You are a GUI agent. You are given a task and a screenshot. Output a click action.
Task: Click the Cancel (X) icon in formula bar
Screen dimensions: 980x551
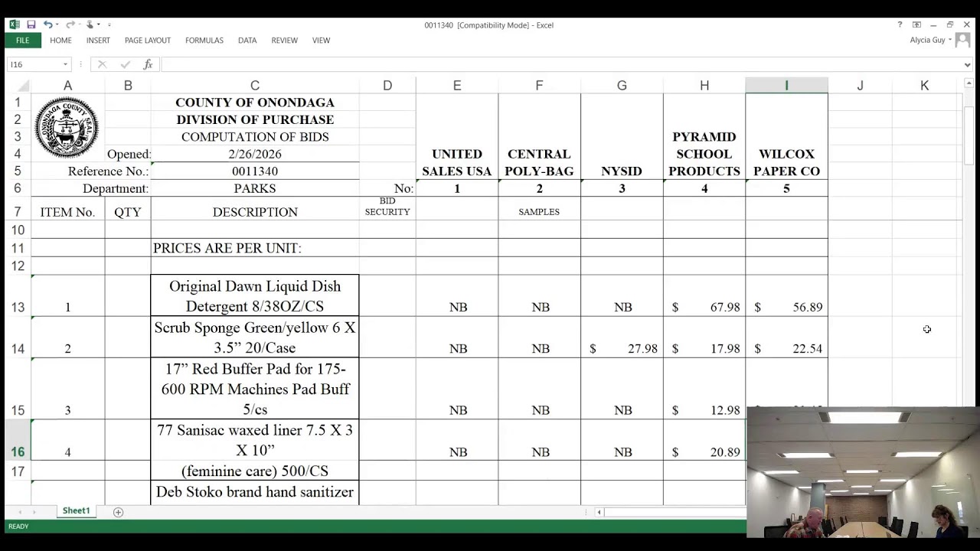coord(102,65)
